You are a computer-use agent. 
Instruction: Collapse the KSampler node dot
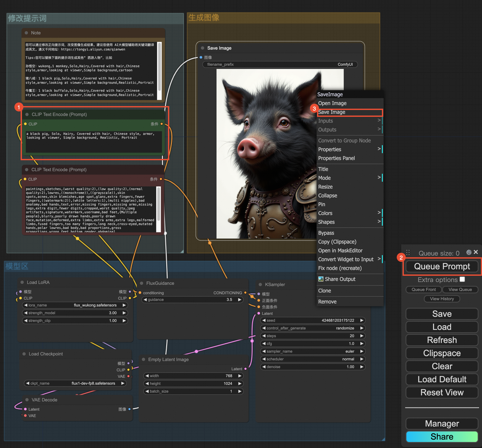pyautogui.click(x=260, y=284)
